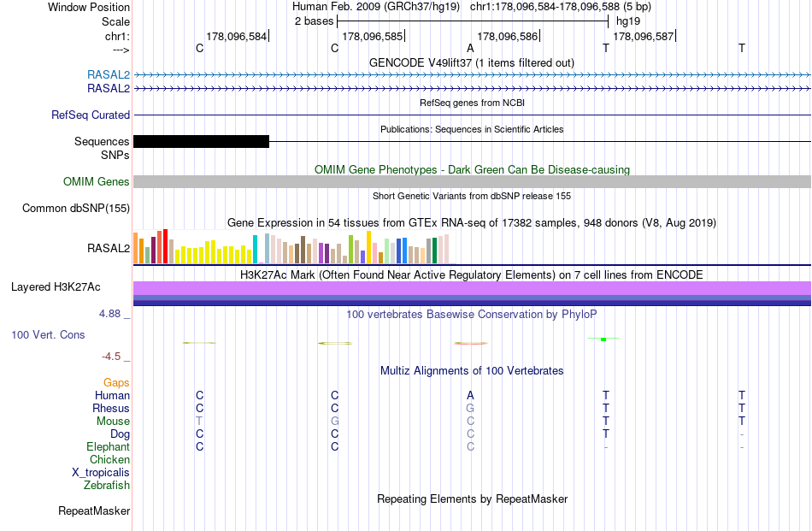Click the Sequences track label

pos(102,141)
